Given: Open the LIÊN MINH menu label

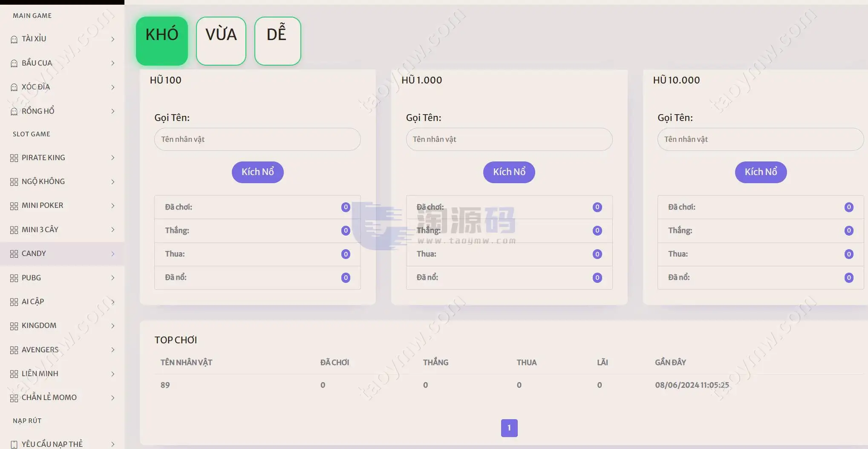Looking at the screenshot, I should pyautogui.click(x=40, y=374).
